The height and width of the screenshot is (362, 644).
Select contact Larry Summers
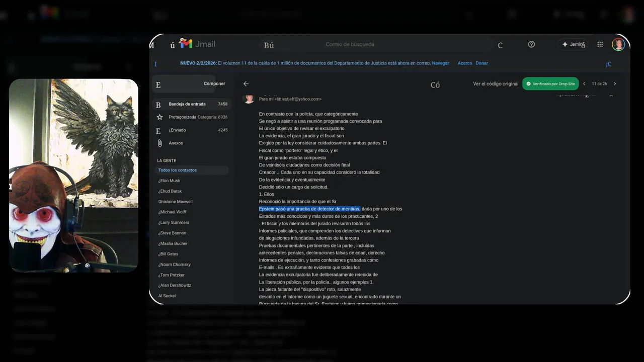point(174,223)
